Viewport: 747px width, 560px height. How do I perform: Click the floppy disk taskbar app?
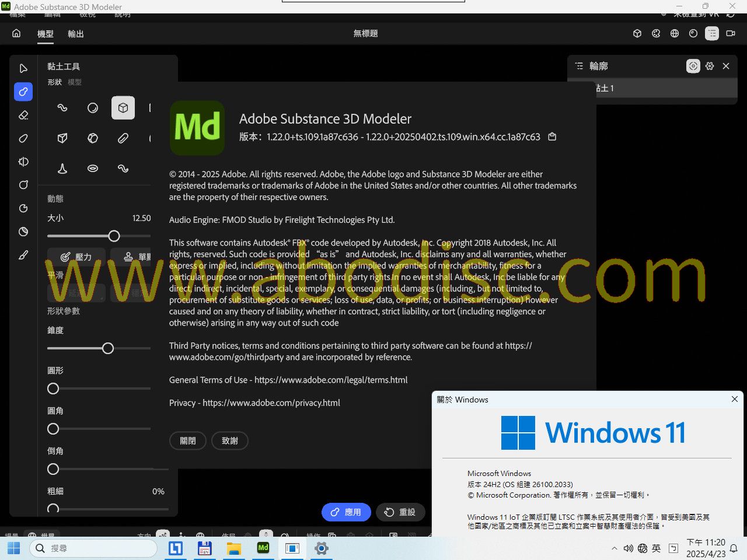[x=204, y=548]
